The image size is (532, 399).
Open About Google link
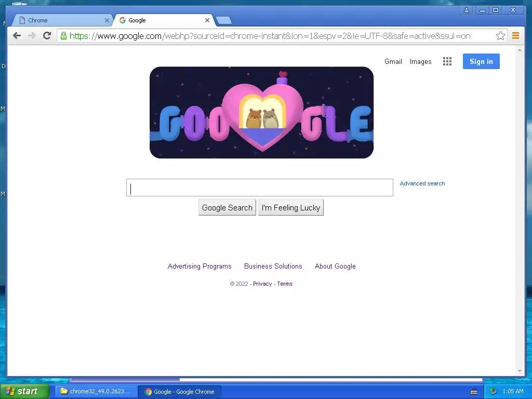point(335,267)
